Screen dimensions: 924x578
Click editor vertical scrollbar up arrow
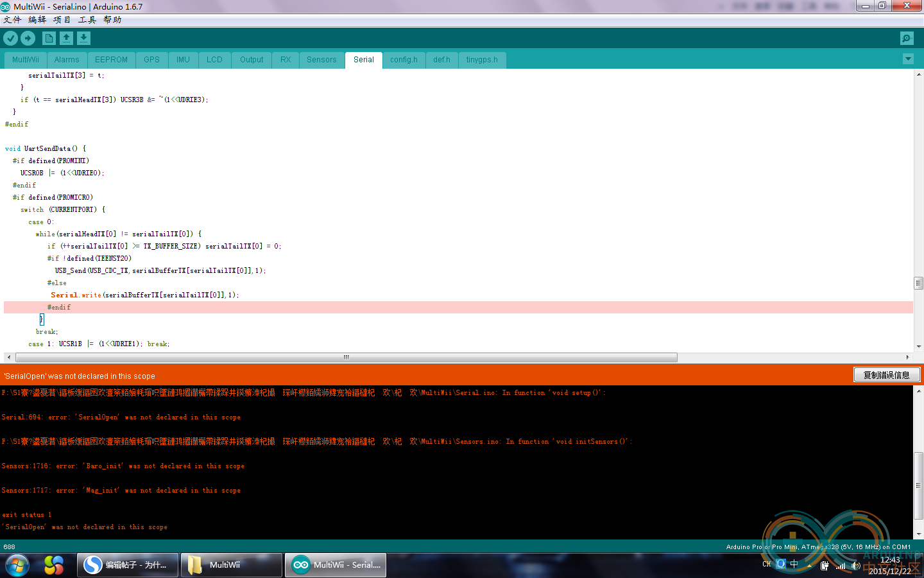[918, 74]
